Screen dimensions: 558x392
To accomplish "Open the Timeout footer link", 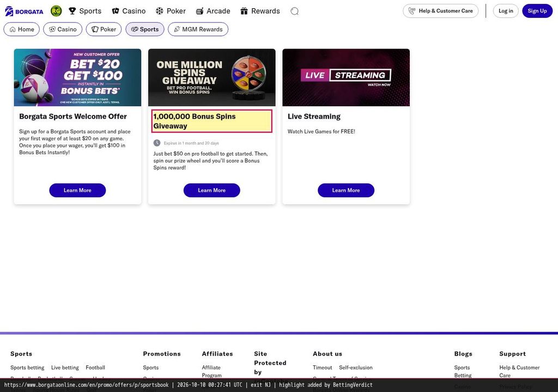I will 323,367.
